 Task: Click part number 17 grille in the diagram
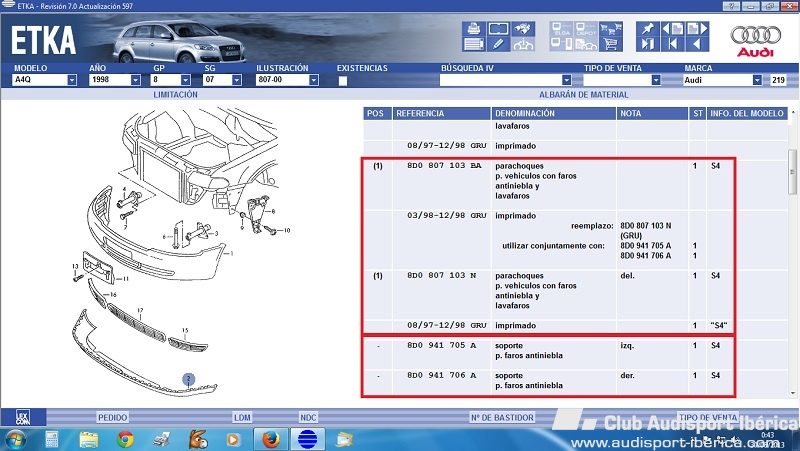click(139, 310)
